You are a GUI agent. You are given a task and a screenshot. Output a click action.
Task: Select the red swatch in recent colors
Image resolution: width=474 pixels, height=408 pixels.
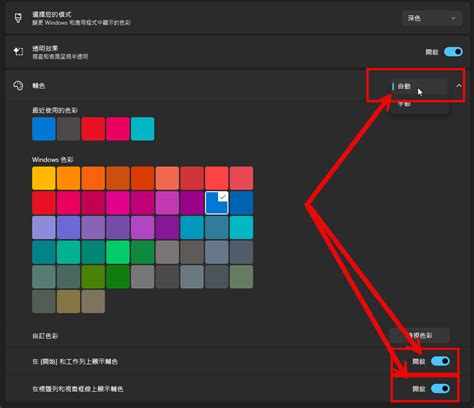coord(93,129)
